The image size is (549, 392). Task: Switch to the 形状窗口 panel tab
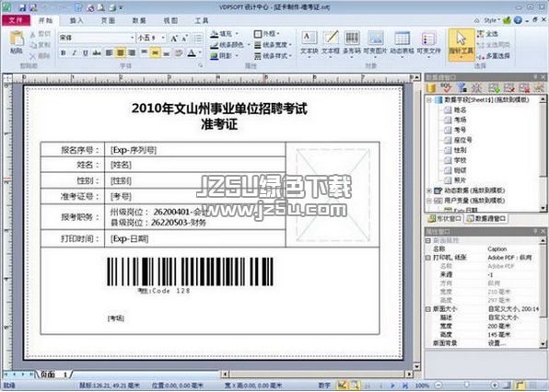point(445,219)
